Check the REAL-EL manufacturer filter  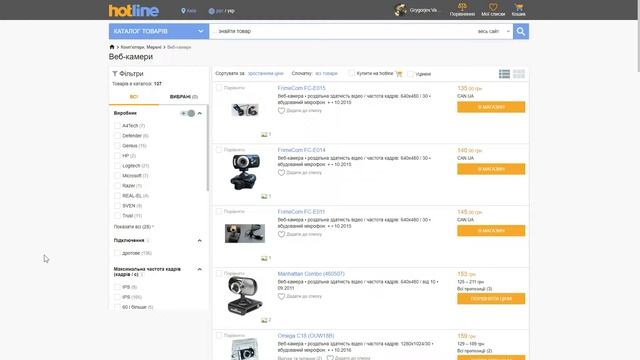[118, 196]
